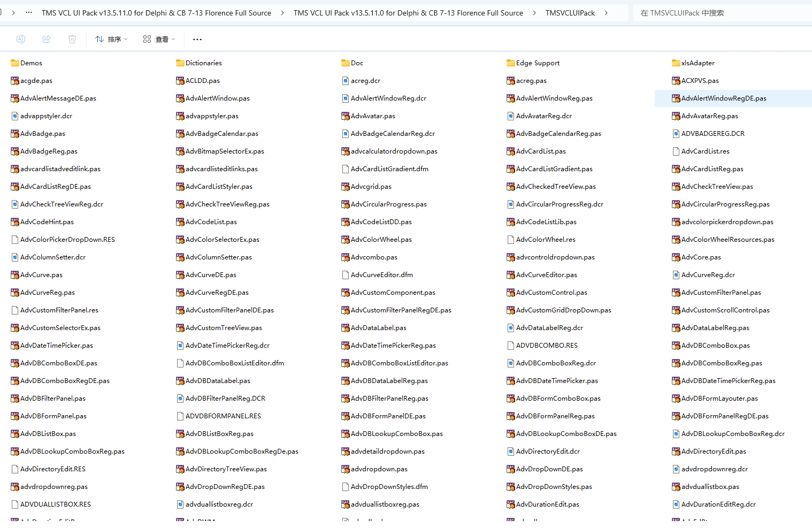Viewport: 812px width, 528px height.
Task: Click the AdvCore.pas Pascal file icon
Action: [676, 257]
